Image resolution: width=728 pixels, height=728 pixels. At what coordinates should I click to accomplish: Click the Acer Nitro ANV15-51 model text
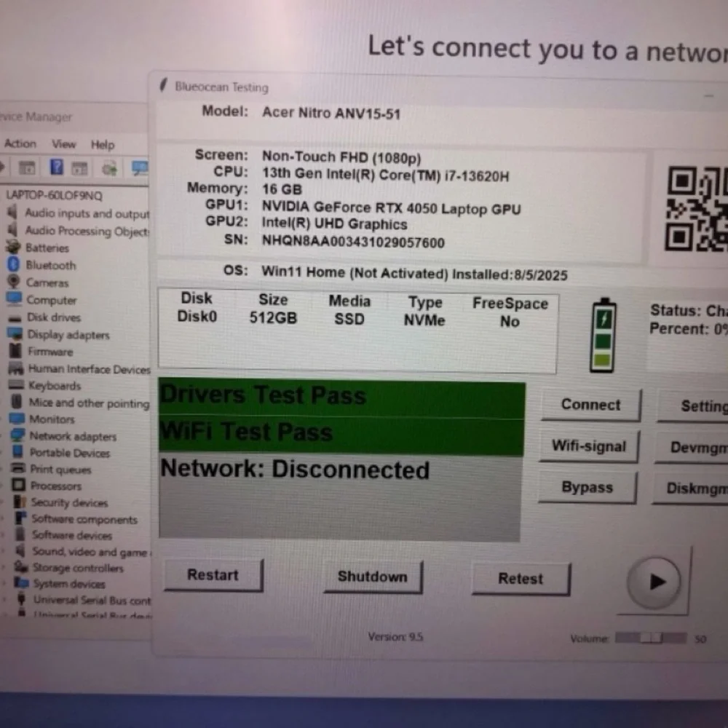tap(331, 113)
